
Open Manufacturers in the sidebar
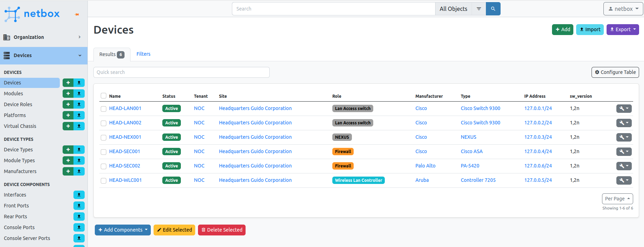20,171
